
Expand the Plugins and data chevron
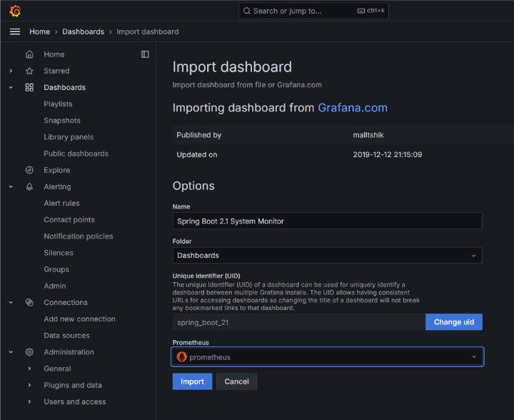tap(29, 385)
